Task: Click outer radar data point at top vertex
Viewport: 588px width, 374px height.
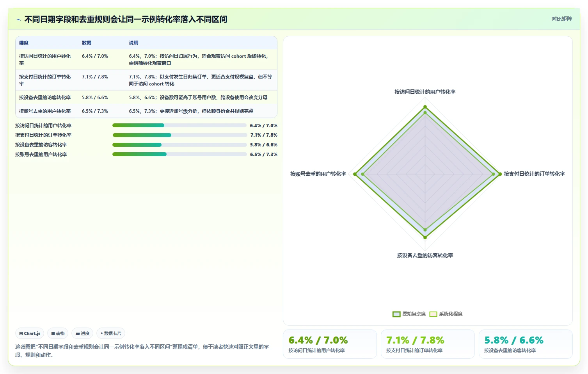Action: point(425,107)
